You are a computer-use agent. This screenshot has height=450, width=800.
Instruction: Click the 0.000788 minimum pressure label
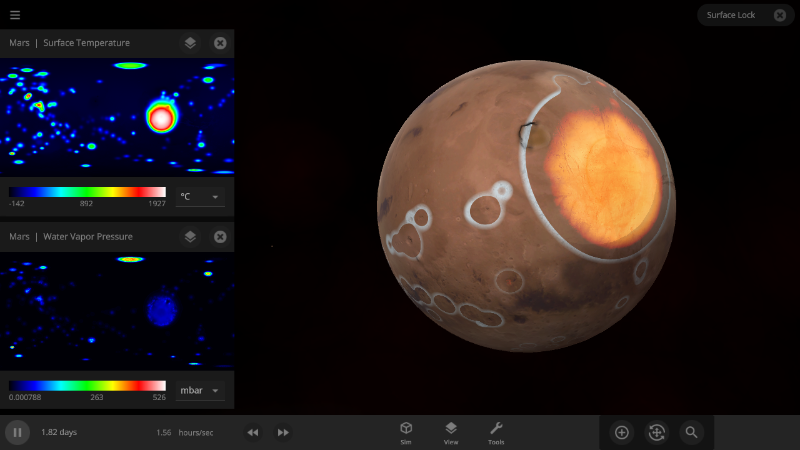tap(25, 397)
